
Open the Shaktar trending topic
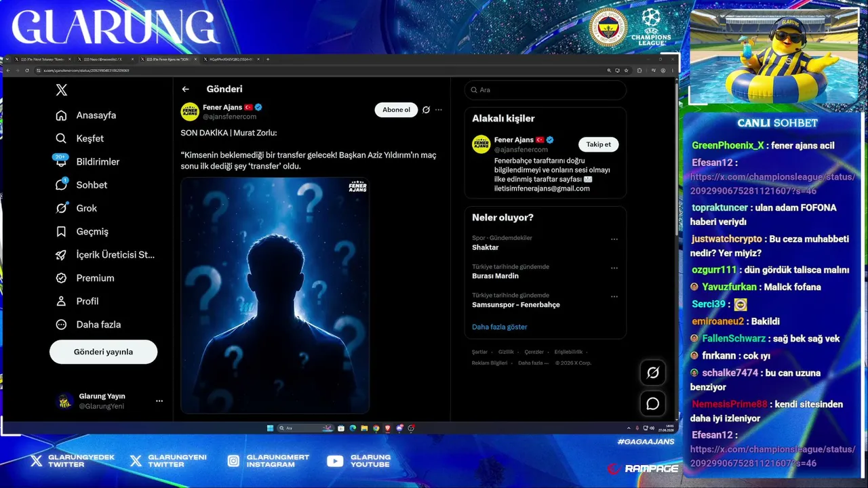pos(486,247)
